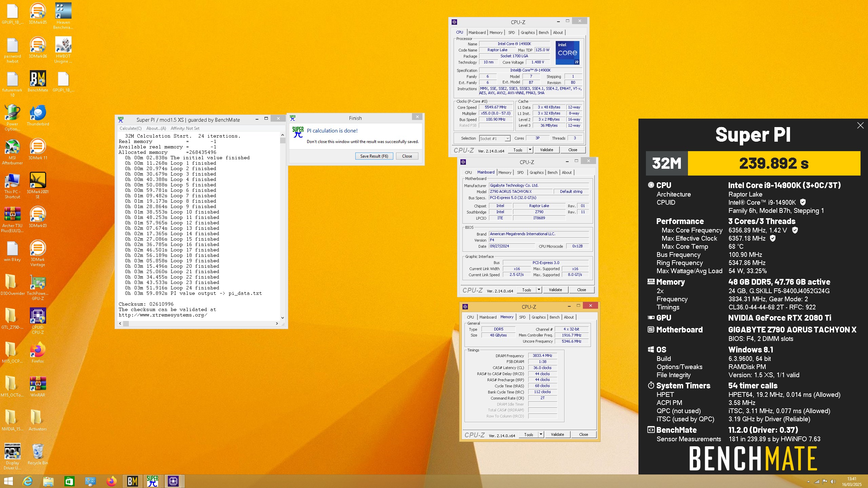Click the 239.892 s score in BenchMate
The height and width of the screenshot is (488, 868).
coord(774,163)
